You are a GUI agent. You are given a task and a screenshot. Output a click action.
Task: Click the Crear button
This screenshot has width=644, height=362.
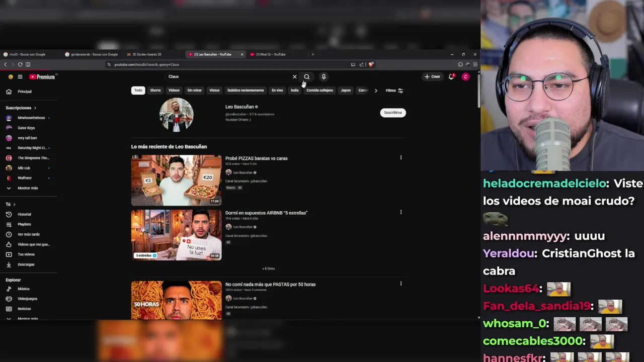[432, 77]
